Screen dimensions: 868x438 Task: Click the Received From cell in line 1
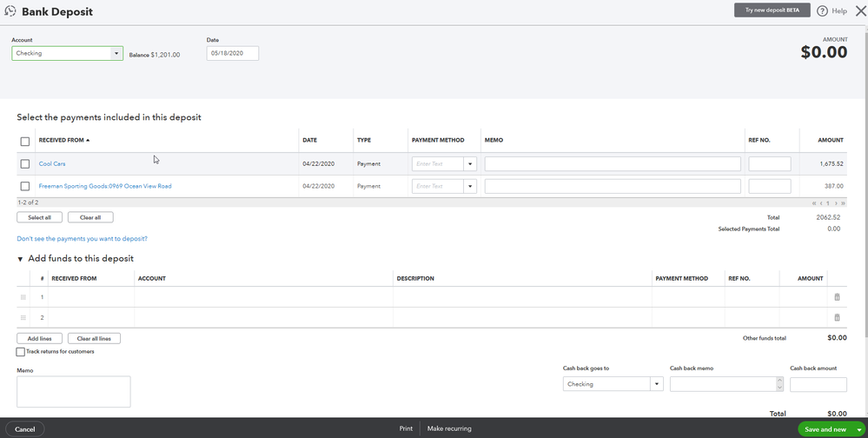91,297
